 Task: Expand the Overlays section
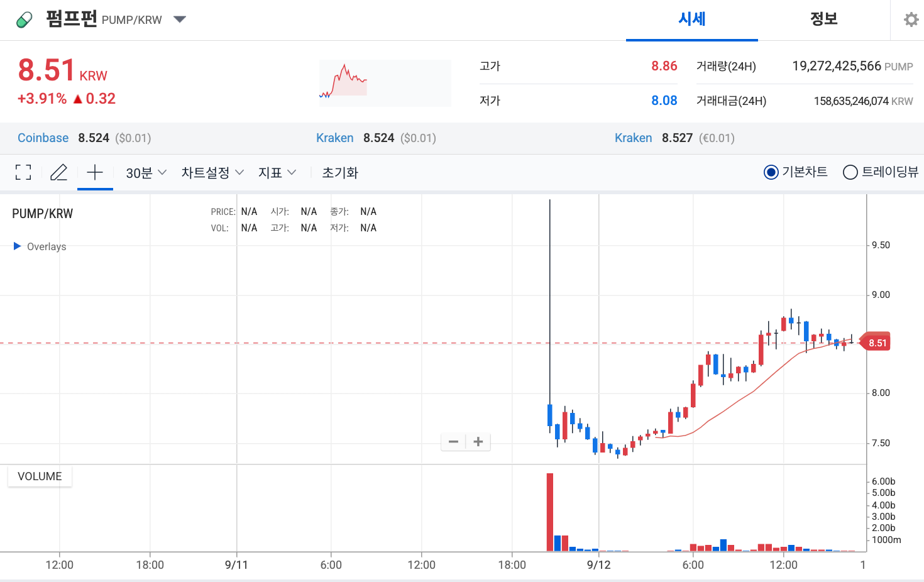(39, 246)
